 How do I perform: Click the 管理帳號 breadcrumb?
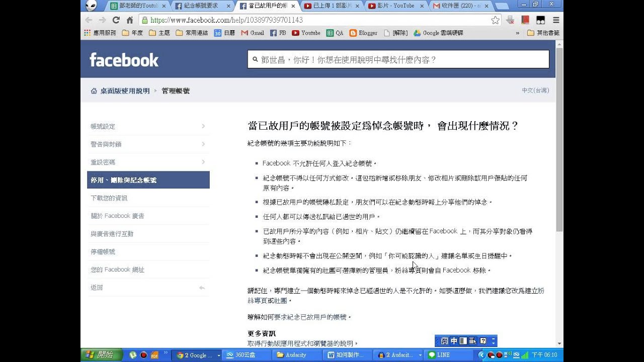(x=176, y=91)
